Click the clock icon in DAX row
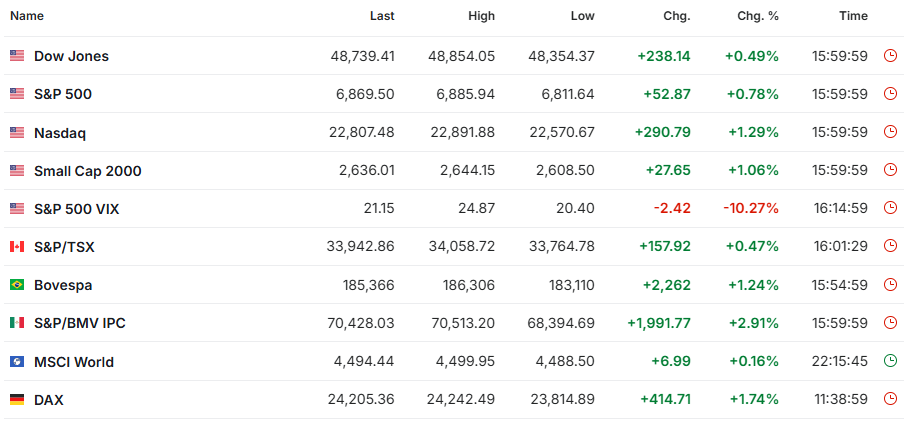This screenshot has height=427, width=911. [890, 400]
